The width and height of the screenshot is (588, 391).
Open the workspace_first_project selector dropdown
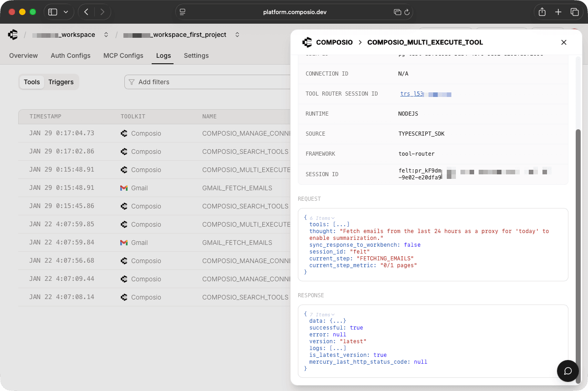point(237,35)
